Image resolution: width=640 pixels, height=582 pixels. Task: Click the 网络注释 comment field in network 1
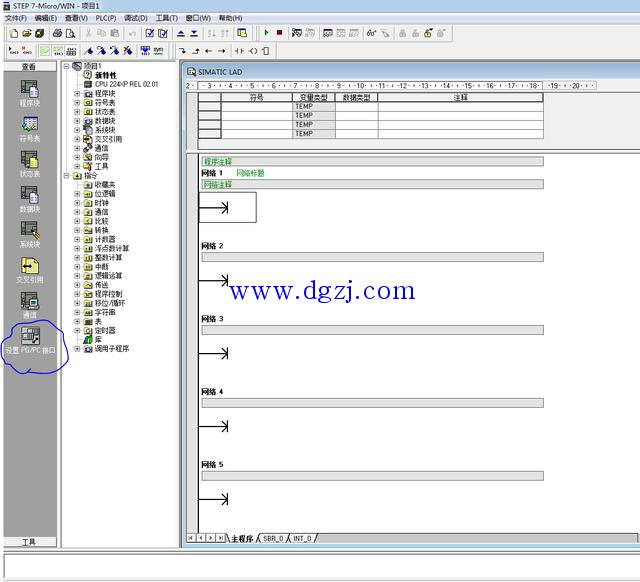(372, 184)
